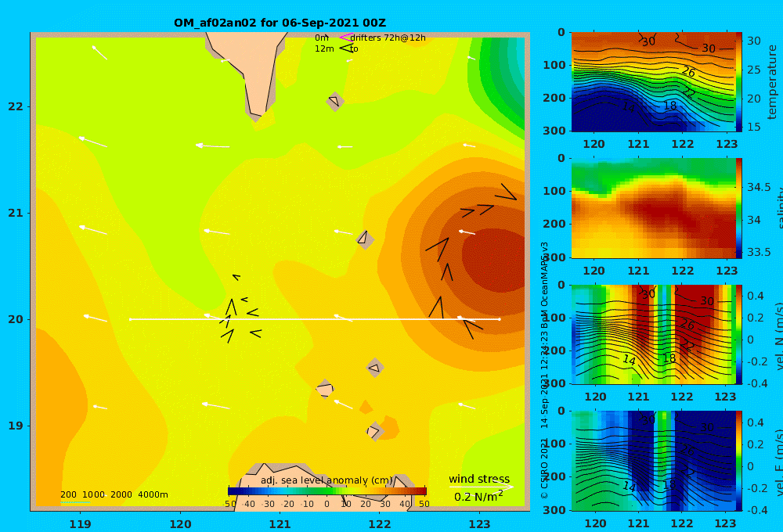
Task: Click the '200 1000 2000 4000m' depth legend
Action: coord(114,494)
